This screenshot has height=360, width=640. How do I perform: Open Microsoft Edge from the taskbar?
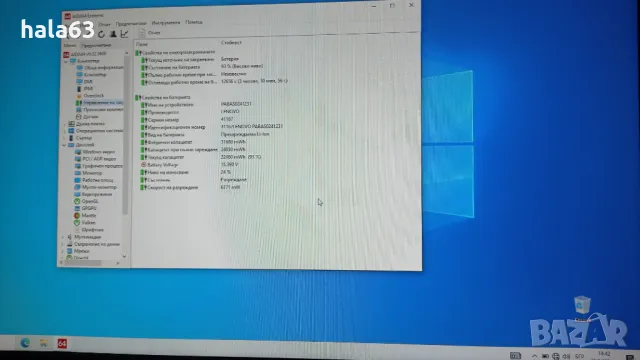tap(25, 343)
